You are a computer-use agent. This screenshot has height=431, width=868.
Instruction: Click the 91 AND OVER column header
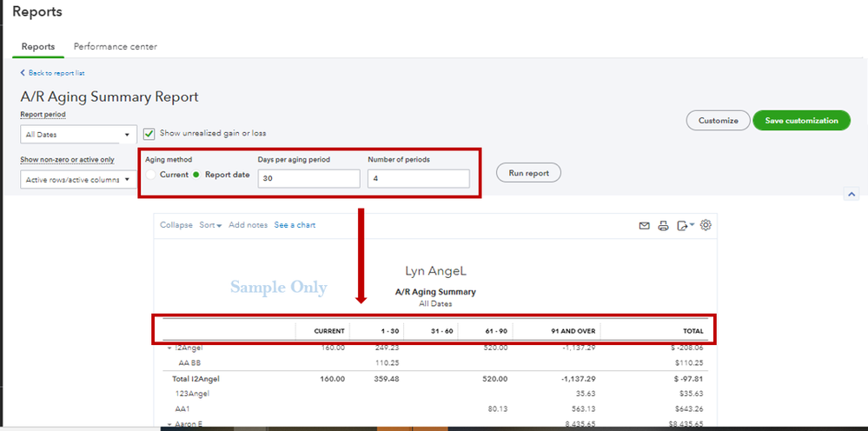pos(573,331)
